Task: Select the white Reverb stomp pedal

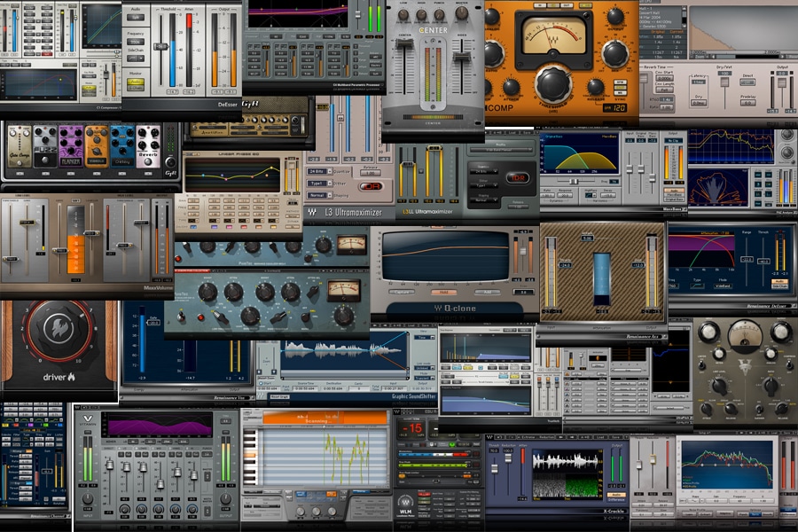Action: pos(148,146)
